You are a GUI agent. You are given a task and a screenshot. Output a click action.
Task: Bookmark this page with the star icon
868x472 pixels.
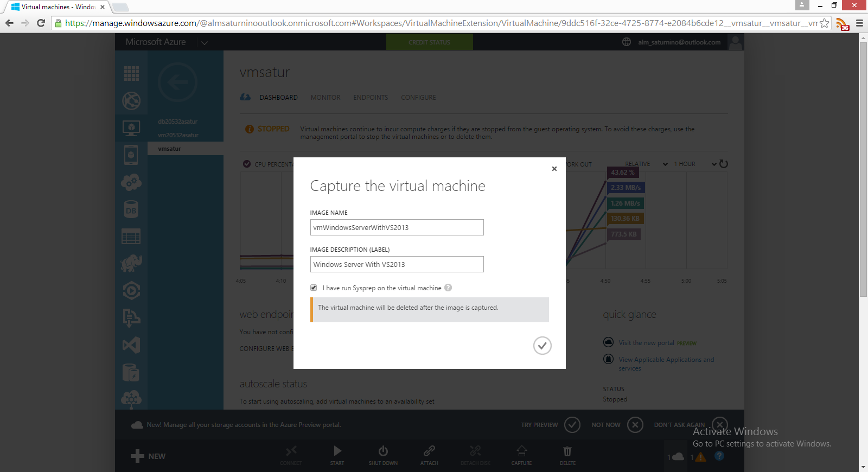tap(824, 23)
